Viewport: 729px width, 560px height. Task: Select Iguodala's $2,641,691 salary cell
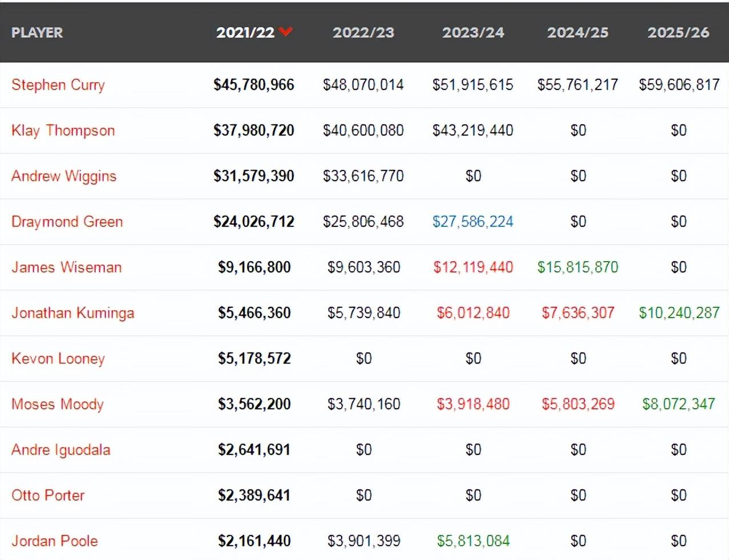click(x=254, y=450)
